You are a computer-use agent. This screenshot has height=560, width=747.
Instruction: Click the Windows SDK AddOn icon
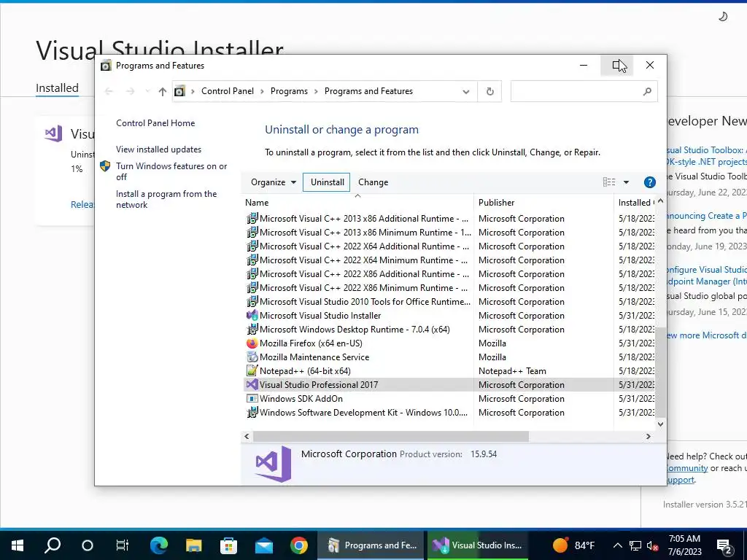pos(252,398)
